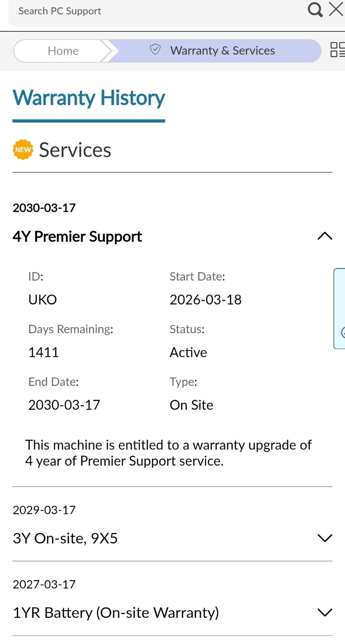Click the 1YR Battery (On-site Warranty) title
The image size is (345, 644).
point(116,613)
